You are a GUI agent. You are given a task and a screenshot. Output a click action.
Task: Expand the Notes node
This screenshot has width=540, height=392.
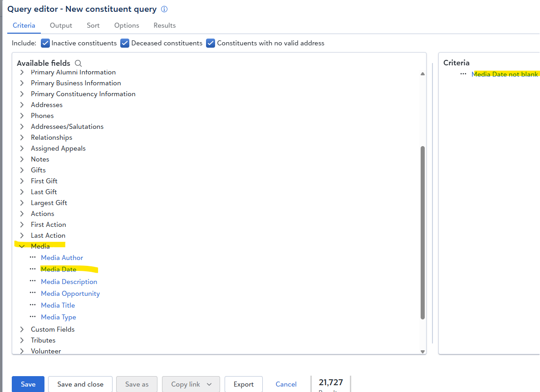point(22,159)
